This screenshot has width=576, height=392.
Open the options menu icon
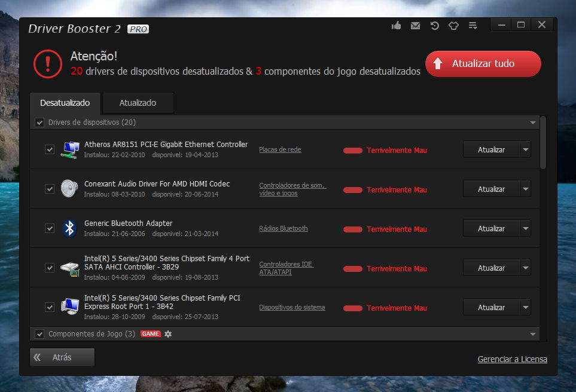pyautogui.click(x=473, y=26)
